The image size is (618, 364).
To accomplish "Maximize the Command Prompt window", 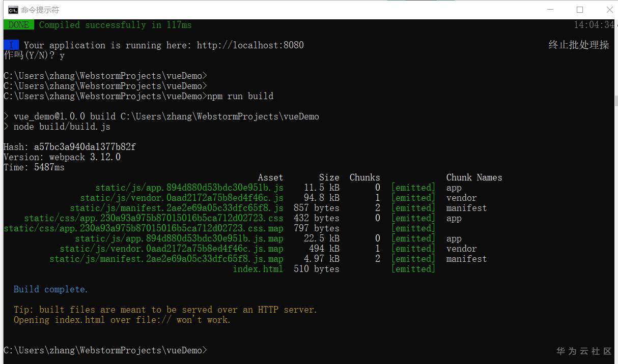I will coord(580,9).
